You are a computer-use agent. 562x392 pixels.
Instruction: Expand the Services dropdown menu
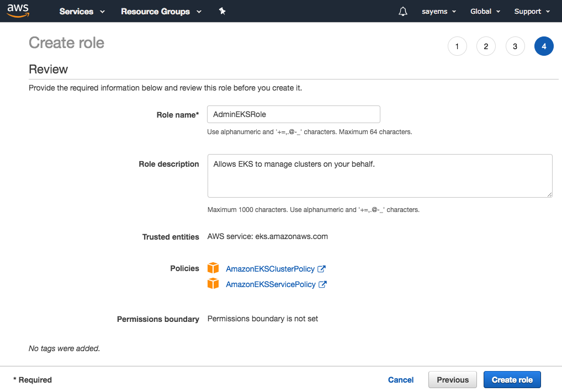[82, 12]
